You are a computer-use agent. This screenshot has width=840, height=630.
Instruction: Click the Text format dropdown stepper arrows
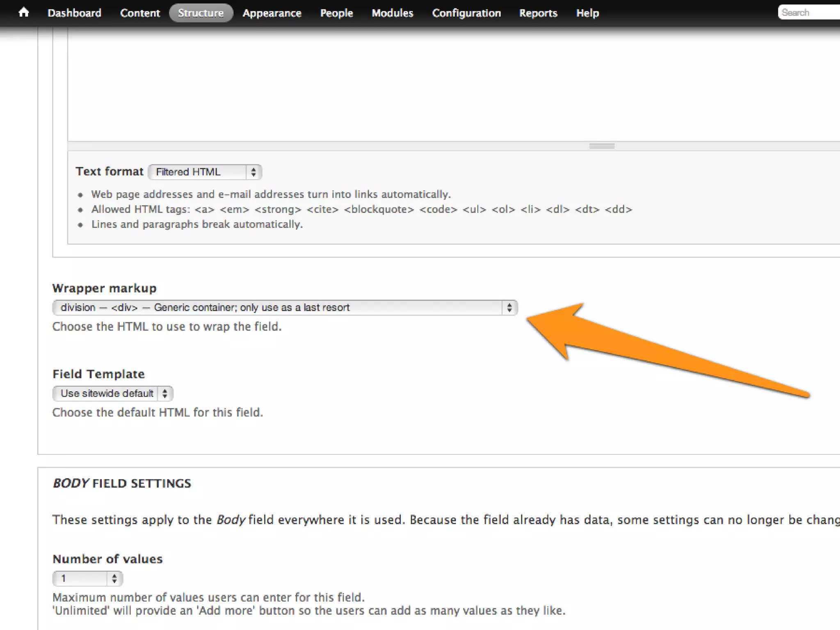click(x=253, y=172)
